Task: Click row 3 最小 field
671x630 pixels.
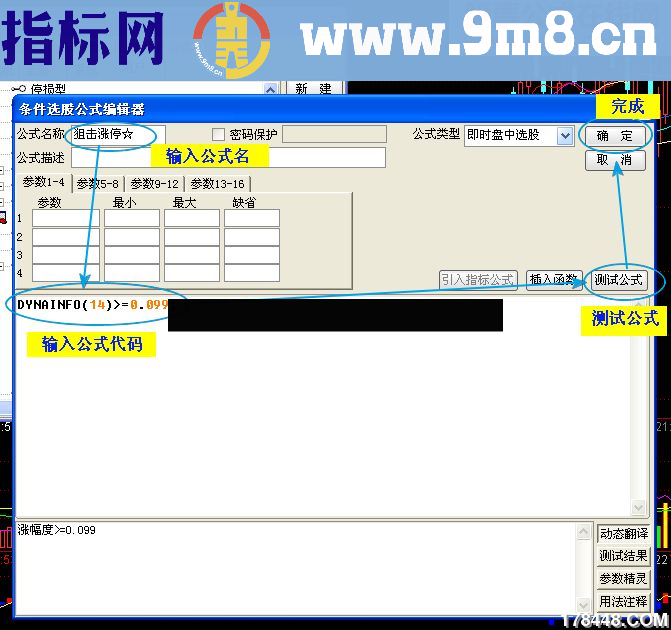Action: pos(132,255)
